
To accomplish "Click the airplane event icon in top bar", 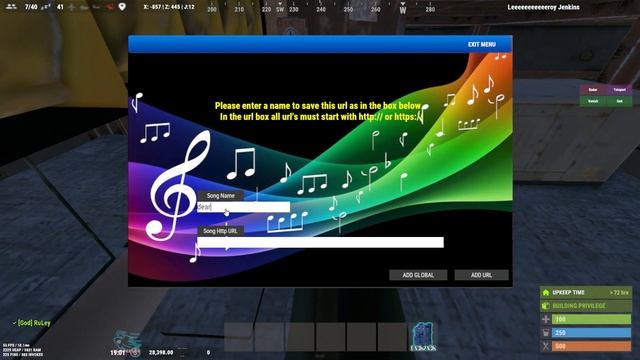I will tap(72, 7).
